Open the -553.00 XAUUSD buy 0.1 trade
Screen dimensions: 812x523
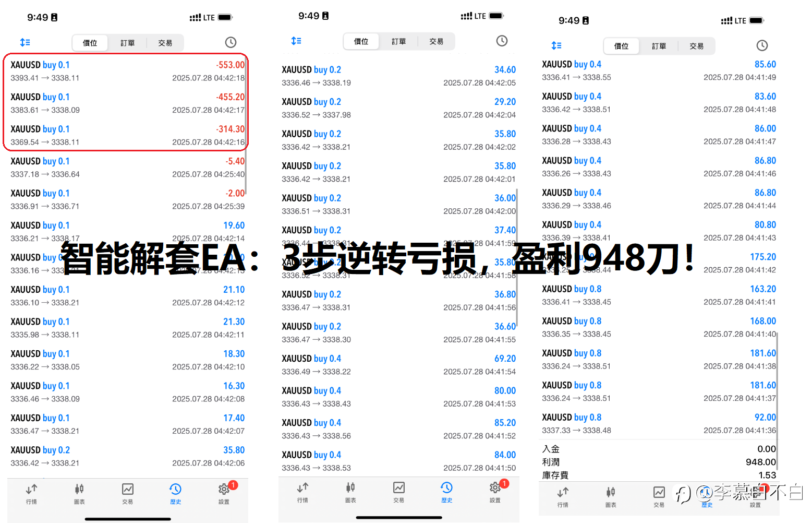click(x=127, y=71)
